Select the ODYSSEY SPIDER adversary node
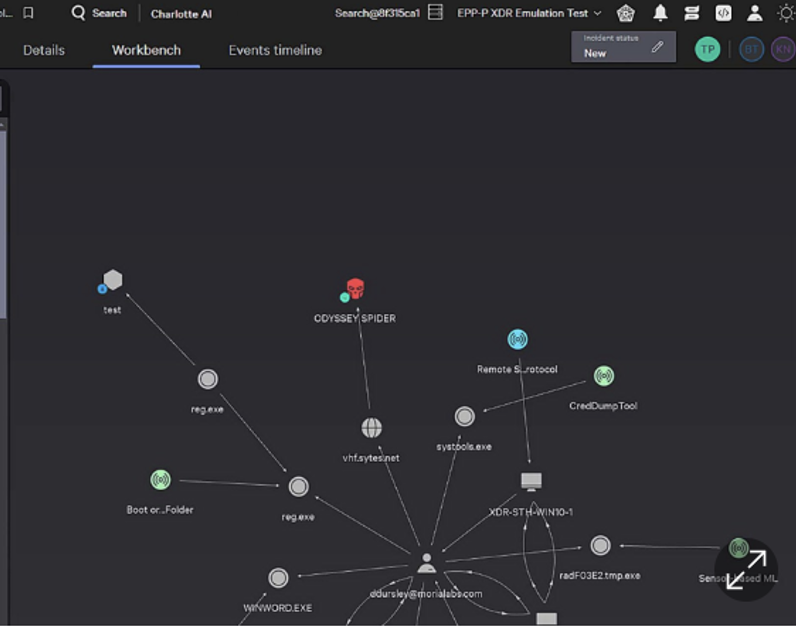The height and width of the screenshot is (626, 796). pyautogui.click(x=355, y=288)
